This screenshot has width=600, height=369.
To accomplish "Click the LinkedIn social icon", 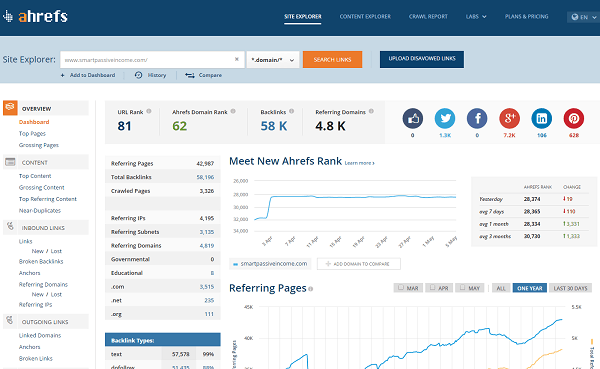I will tap(541, 119).
